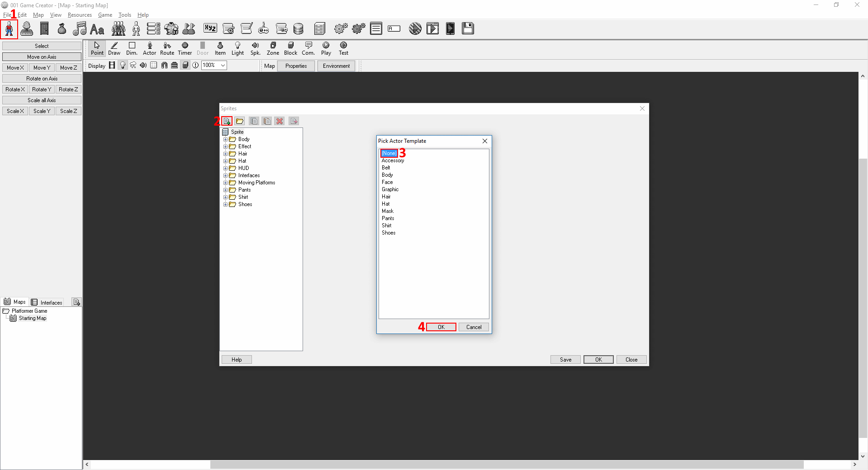Viewport: 868px width, 470px height.
Task: Select the Zone tool
Action: coord(273,48)
